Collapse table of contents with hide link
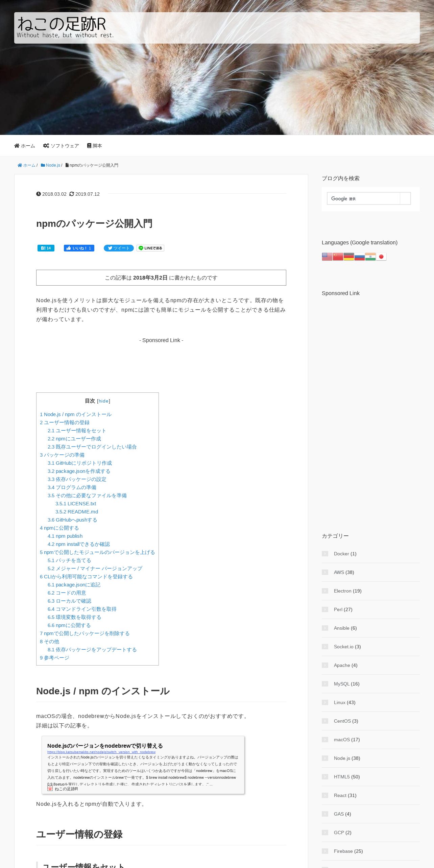The width and height of the screenshot is (434, 868). (103, 401)
